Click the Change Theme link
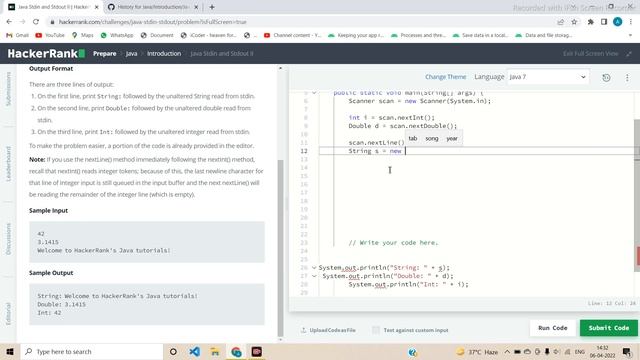This screenshot has height=360, width=640. [x=445, y=77]
